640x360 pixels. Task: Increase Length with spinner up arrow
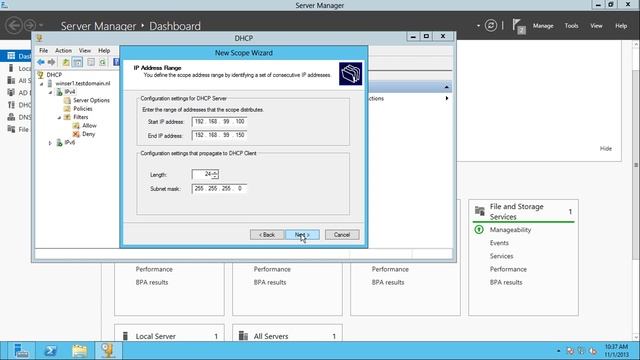pos(215,172)
